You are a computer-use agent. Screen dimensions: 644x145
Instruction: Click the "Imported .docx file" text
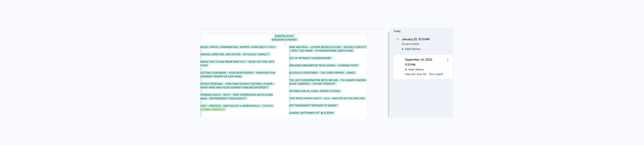[415, 74]
